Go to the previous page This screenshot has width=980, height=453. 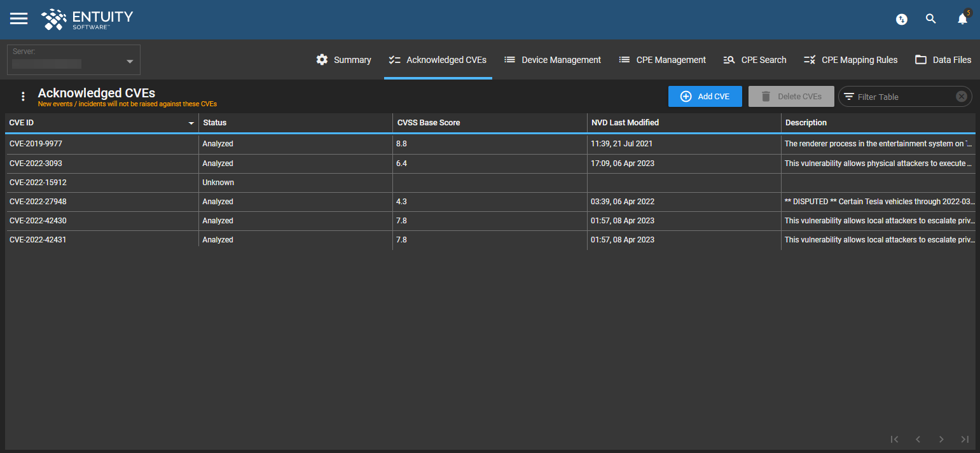click(918, 439)
